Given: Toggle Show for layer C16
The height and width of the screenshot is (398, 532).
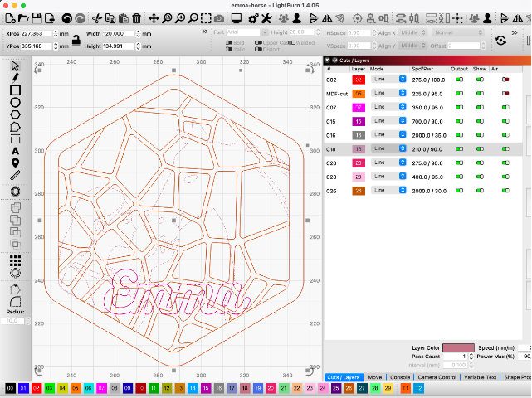Looking at the screenshot, I should click(x=480, y=135).
